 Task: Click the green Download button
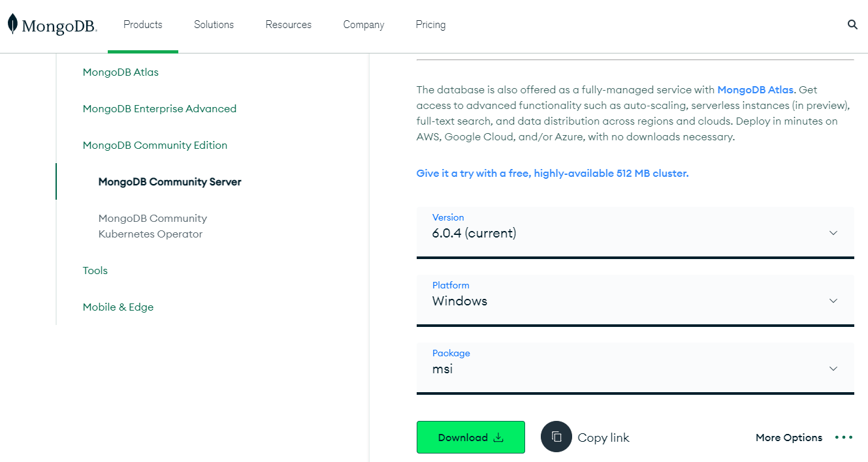pos(471,437)
